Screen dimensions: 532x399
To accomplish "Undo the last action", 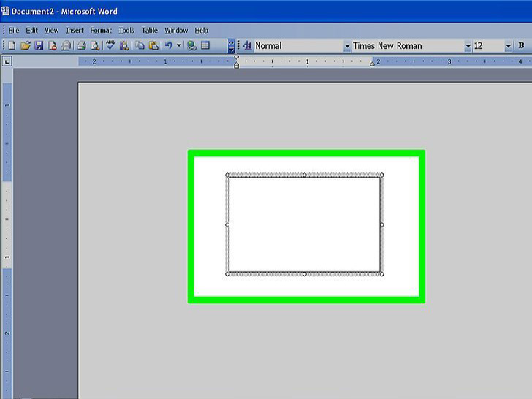I will click(x=168, y=46).
